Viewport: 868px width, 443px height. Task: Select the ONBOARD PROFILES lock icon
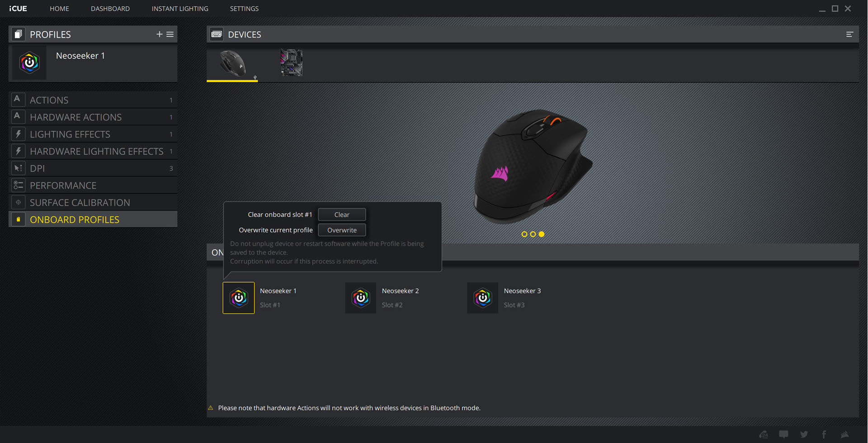18,219
